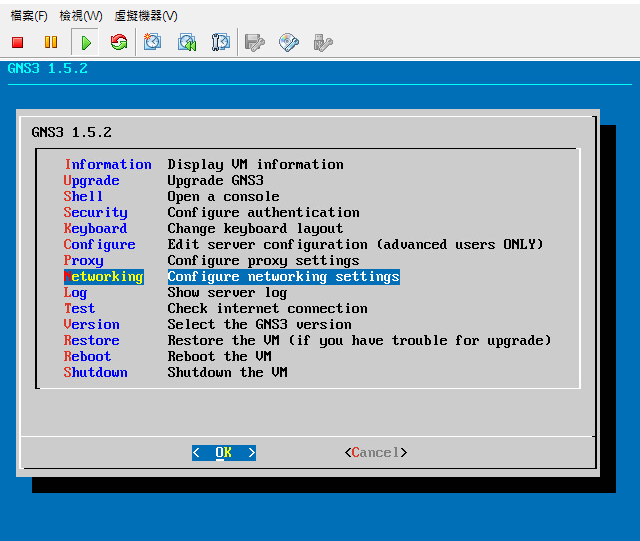Click 'Show server log' description
This screenshot has width=640, height=541.
pos(227,293)
